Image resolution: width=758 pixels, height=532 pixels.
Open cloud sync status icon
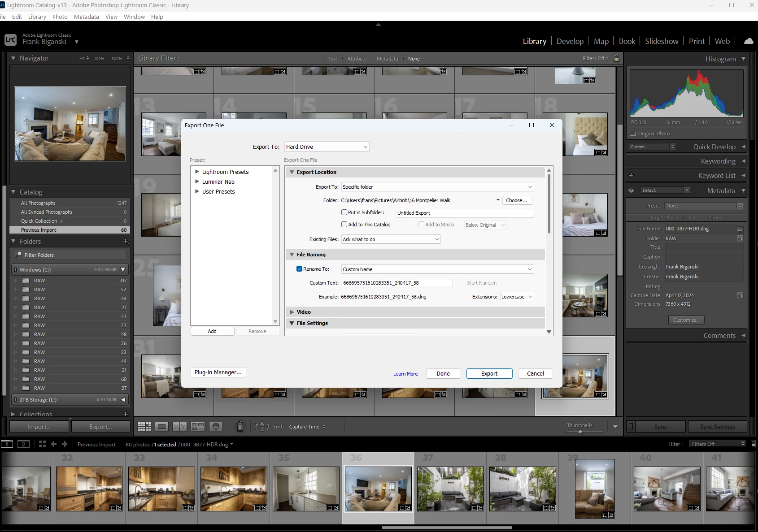tap(749, 41)
